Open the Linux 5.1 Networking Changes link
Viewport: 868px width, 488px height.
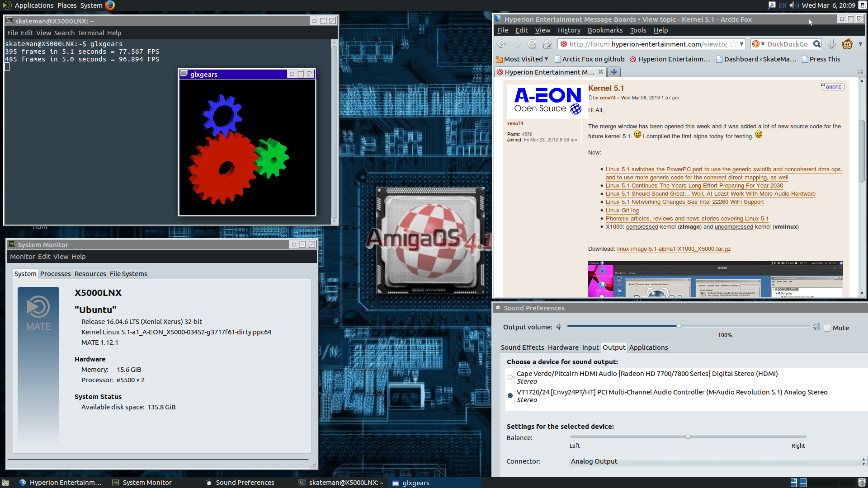click(684, 202)
